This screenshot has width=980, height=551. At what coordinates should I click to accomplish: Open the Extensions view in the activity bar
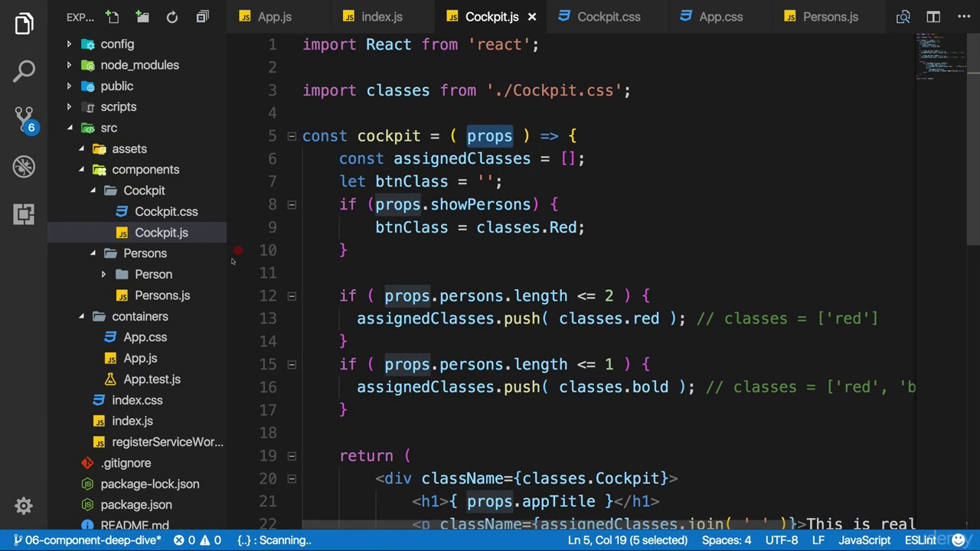(x=24, y=214)
